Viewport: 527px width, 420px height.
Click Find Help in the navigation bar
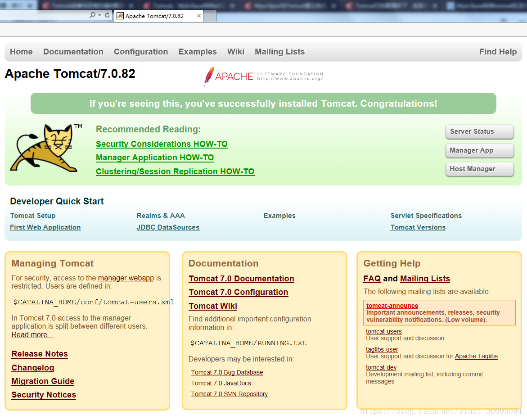tap(498, 52)
